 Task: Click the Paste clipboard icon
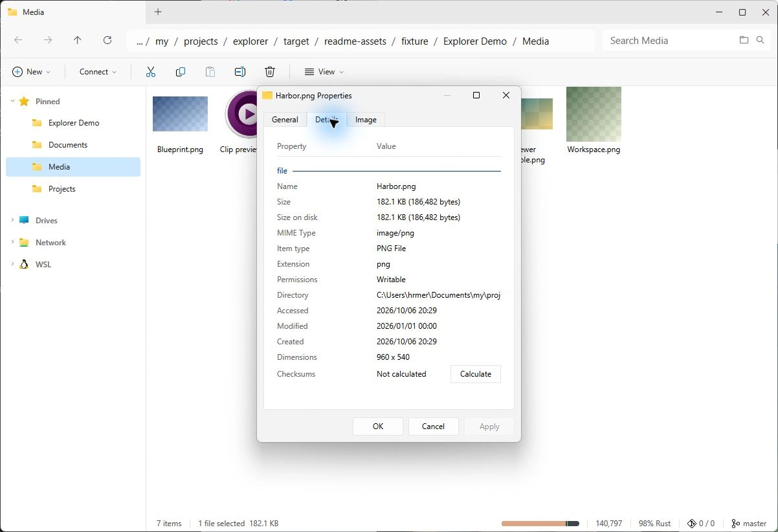click(x=210, y=72)
